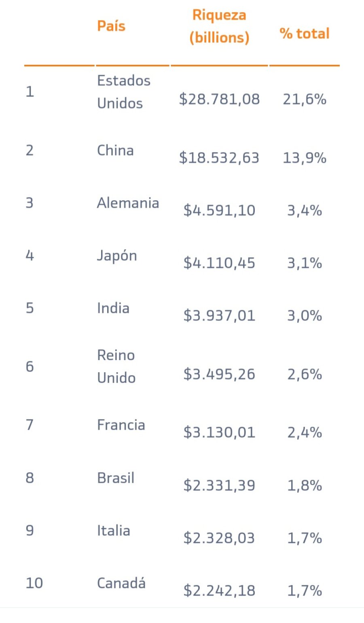Viewport: 364px width, 623px height.
Task: Click the % total column header
Action: coord(305,34)
